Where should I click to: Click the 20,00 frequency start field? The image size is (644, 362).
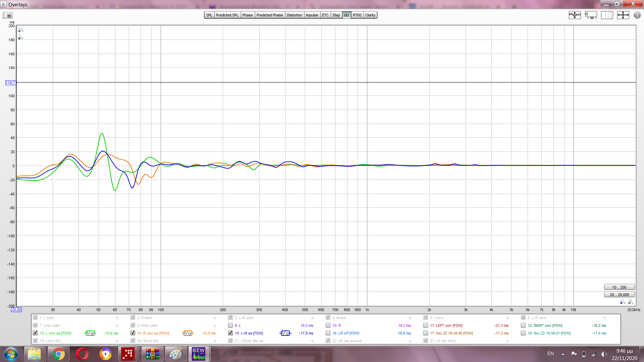pos(16,310)
